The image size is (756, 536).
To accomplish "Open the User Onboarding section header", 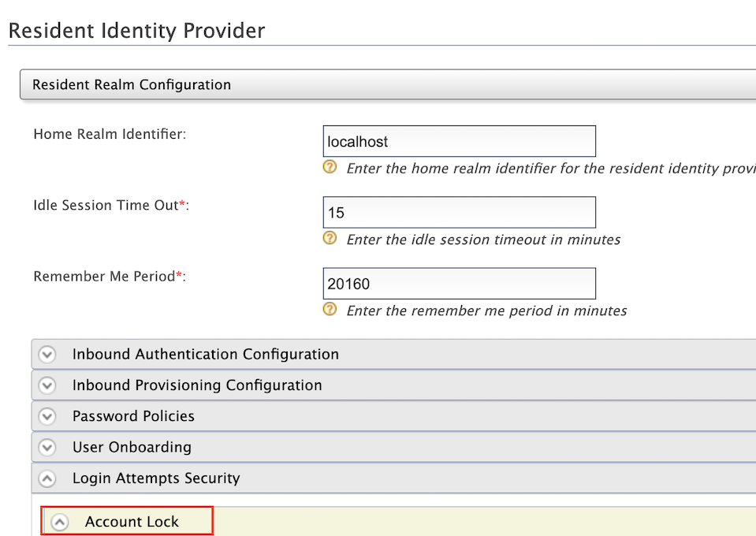I will (393, 447).
